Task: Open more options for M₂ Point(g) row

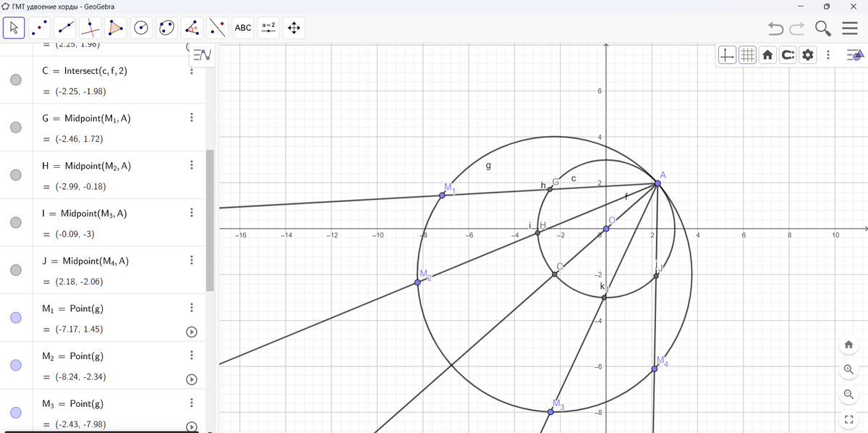Action: tap(192, 356)
